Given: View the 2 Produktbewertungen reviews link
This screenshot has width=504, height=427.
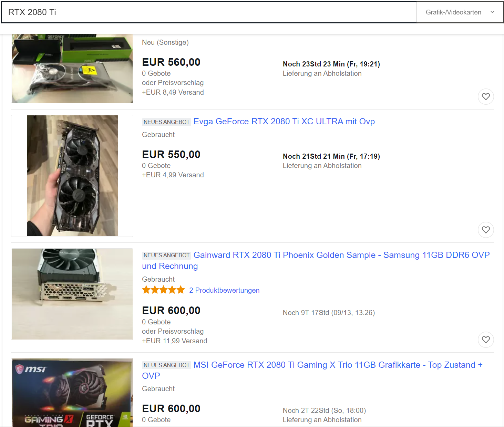Looking at the screenshot, I should [224, 290].
